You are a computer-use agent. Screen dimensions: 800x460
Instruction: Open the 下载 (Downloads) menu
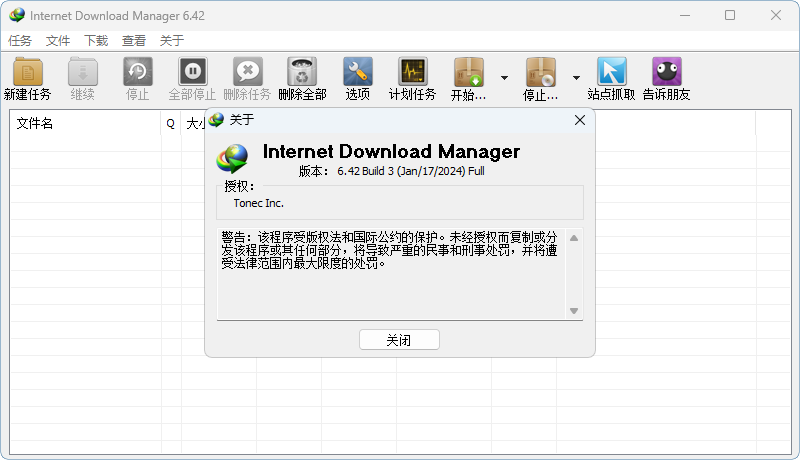[x=96, y=41]
